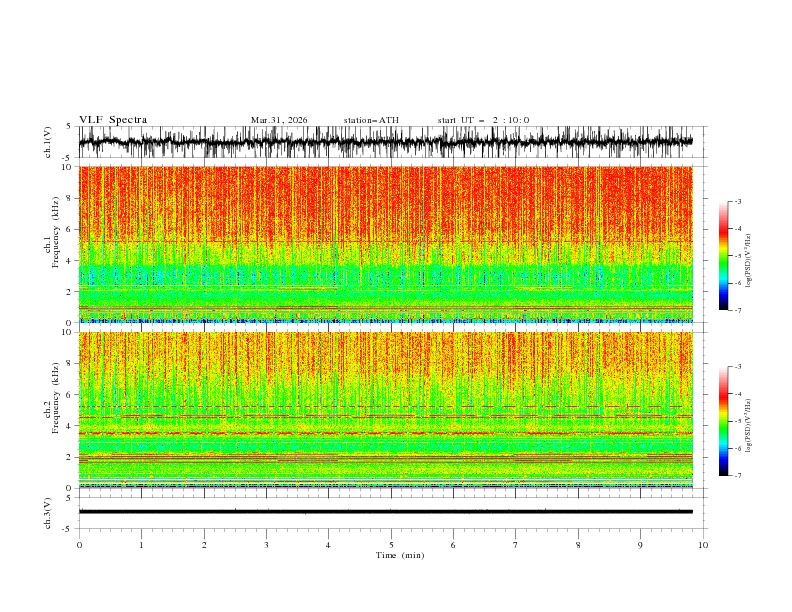The height and width of the screenshot is (612, 792).
Task: Click the time axis tick label "7"
Action: pos(516,545)
